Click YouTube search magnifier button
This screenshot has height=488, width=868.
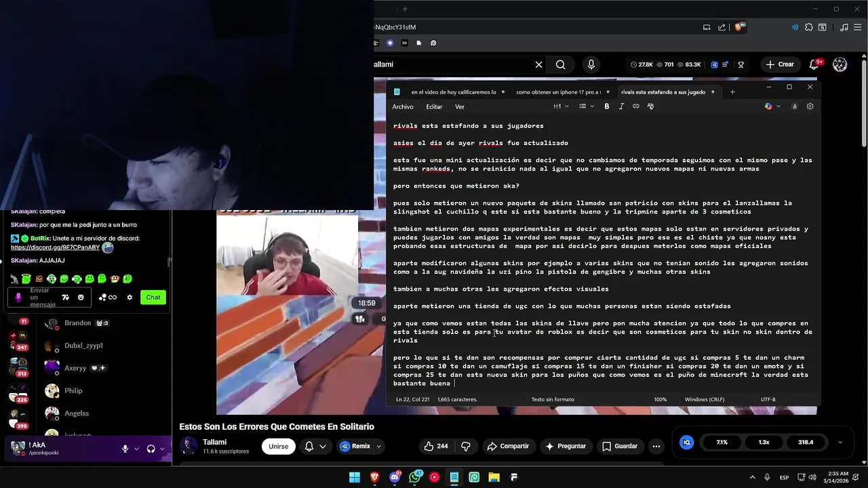[560, 64]
